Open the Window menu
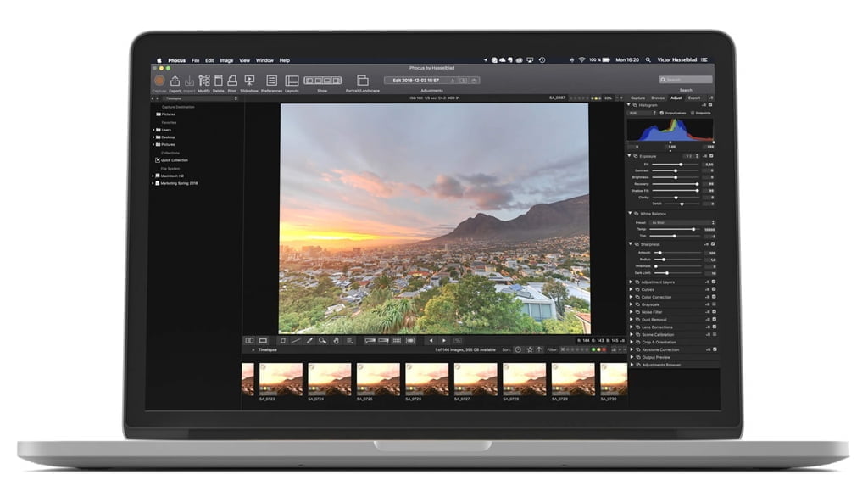Screen dimensions: 868x497 264,60
